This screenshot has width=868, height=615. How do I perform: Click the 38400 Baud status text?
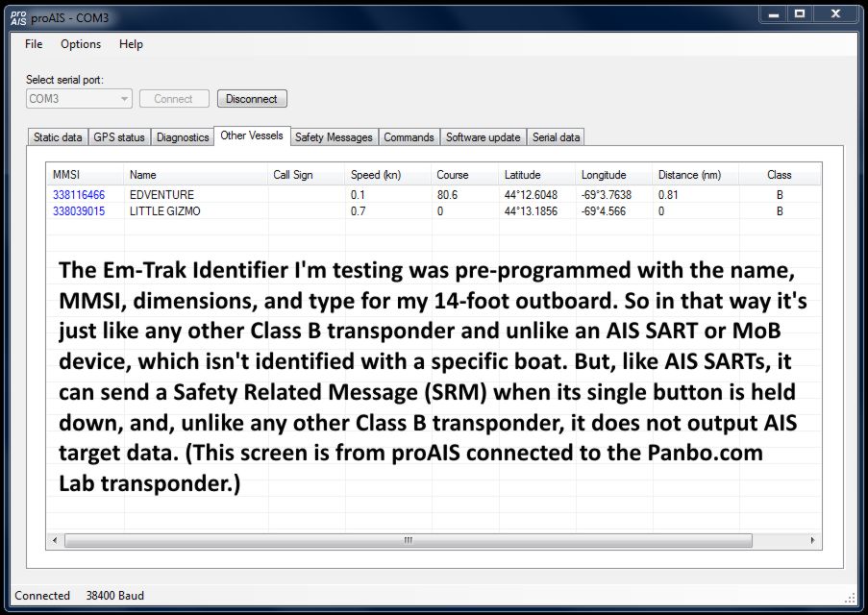click(x=114, y=596)
